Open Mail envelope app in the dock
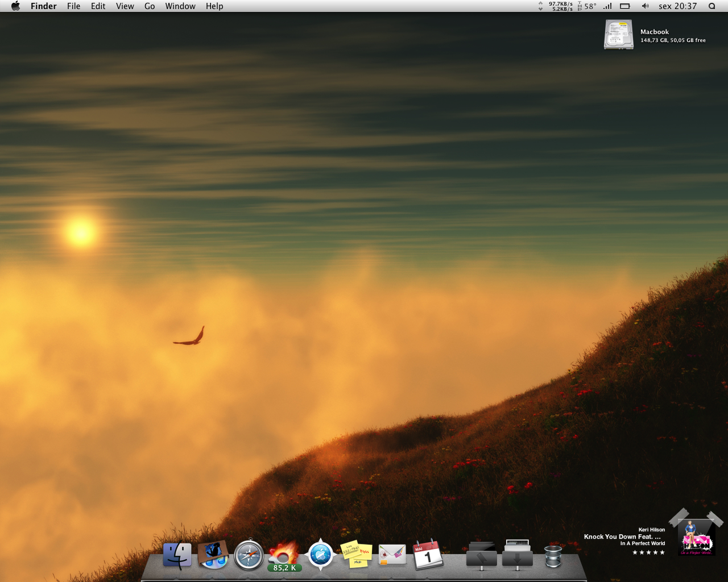This screenshot has height=582, width=728. click(392, 555)
